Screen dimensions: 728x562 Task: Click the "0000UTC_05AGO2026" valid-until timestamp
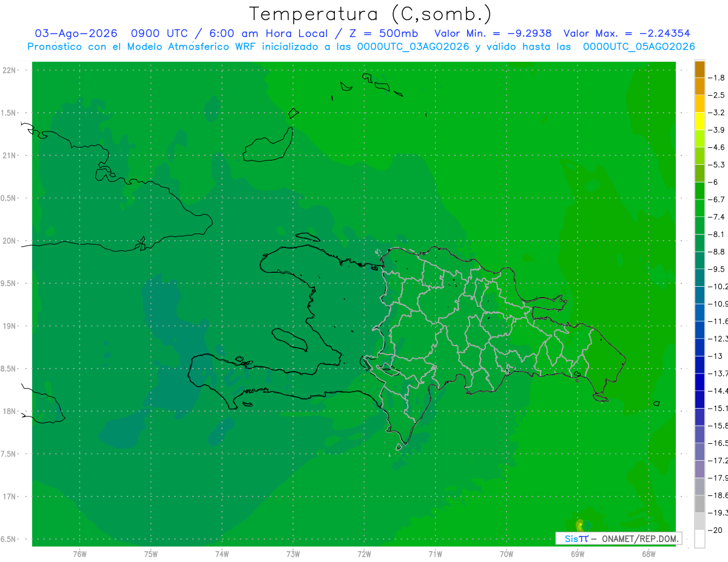pyautogui.click(x=639, y=47)
